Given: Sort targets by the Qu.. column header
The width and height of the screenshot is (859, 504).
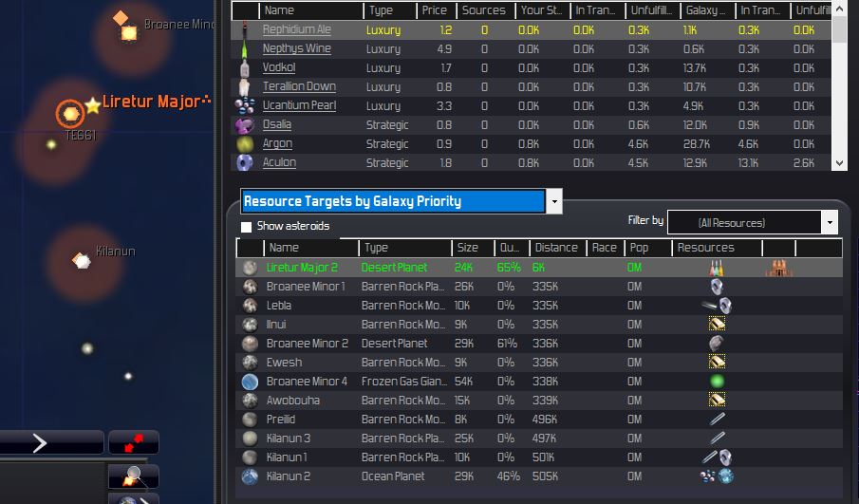Looking at the screenshot, I should click(x=511, y=248).
